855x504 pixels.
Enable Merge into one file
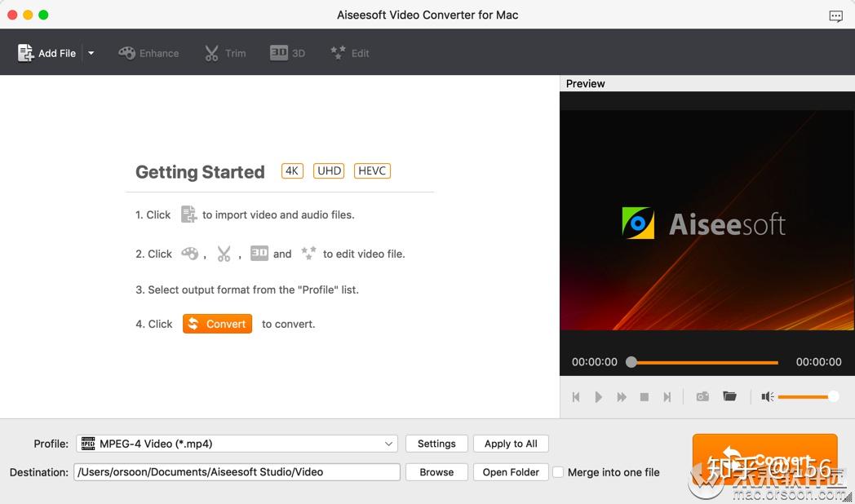click(559, 472)
